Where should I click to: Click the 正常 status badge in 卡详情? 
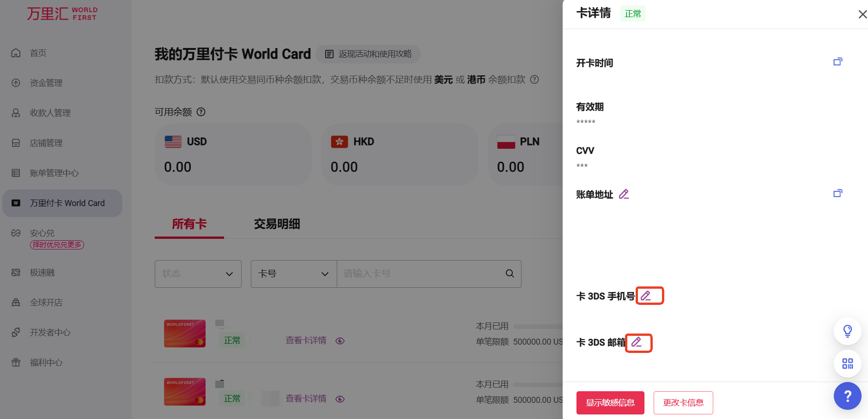633,14
